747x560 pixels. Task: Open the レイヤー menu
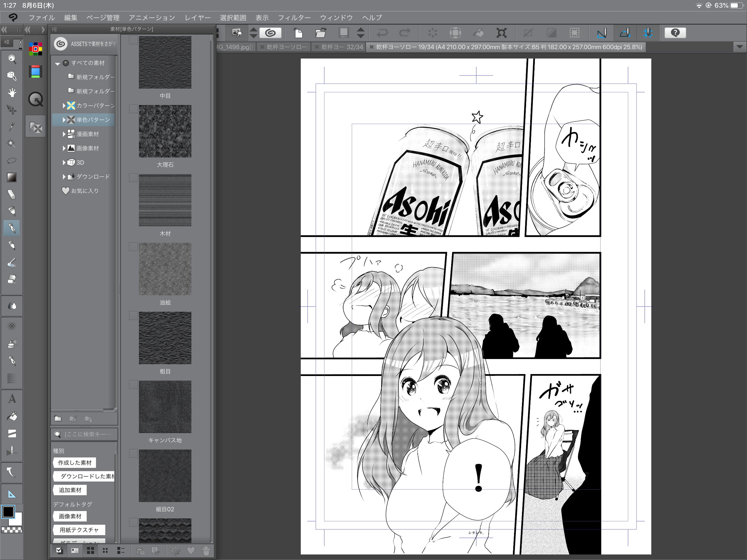pos(198,17)
